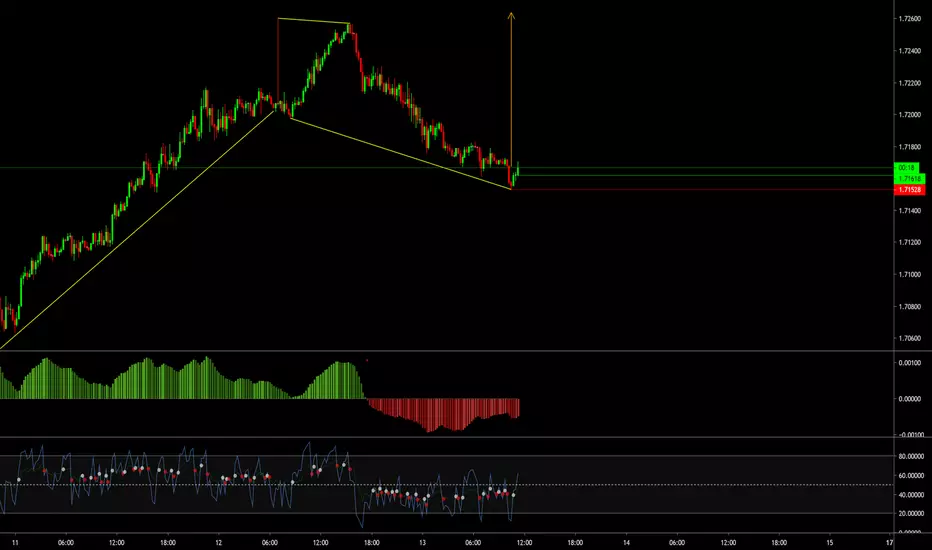Viewport: 932px width, 550px height.
Task: Click the 1.71000 price scale value
Action: [x=909, y=275]
